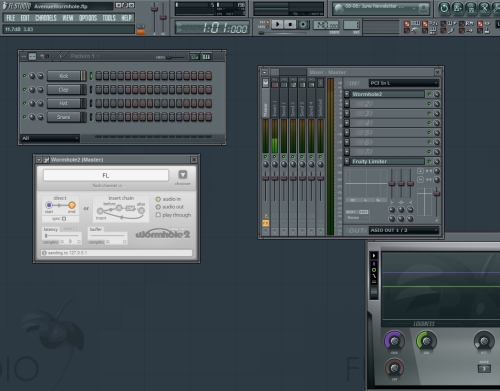Open the Wormhole2 chooser dropdown button
This screenshot has height=391, width=500.
pos(183,174)
